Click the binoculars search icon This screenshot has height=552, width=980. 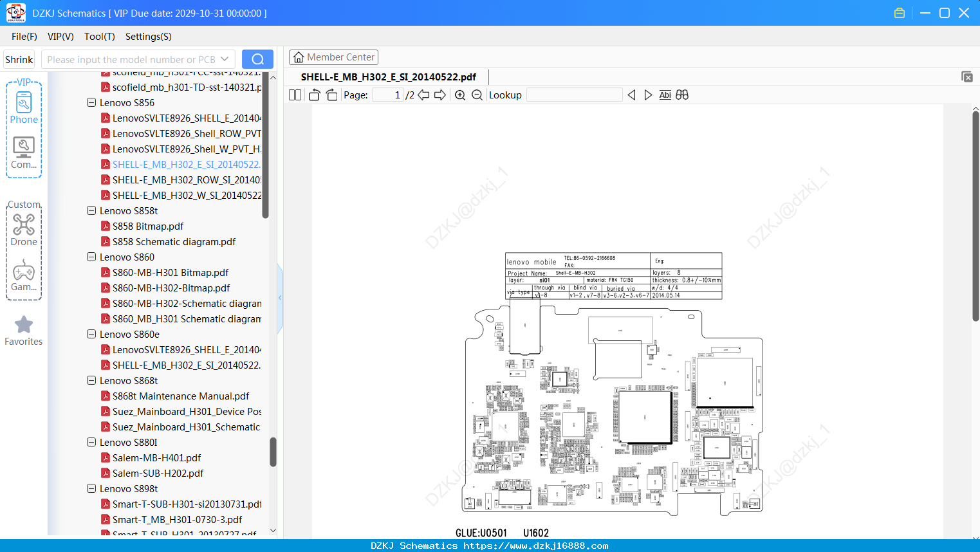[x=682, y=95]
